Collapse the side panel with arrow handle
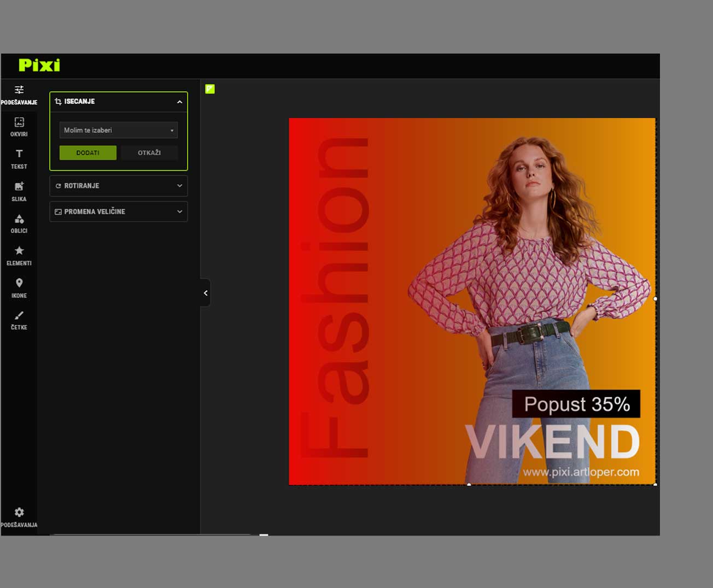 coord(206,293)
